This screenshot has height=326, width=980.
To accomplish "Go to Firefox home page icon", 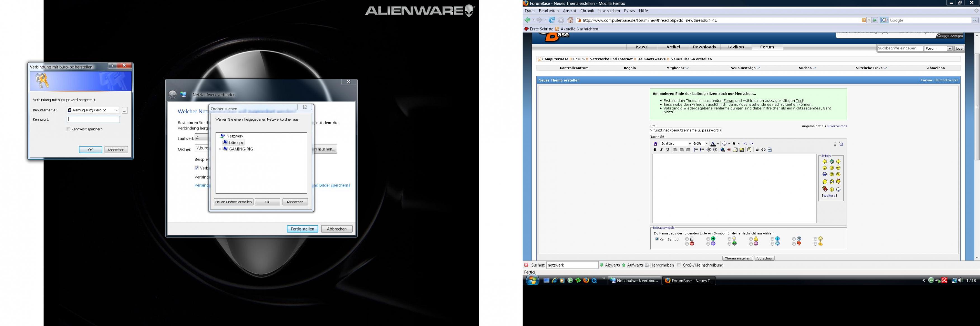I will (570, 20).
